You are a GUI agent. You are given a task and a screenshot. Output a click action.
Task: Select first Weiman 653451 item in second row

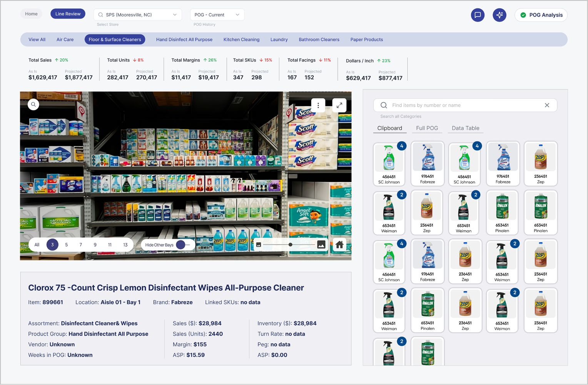pos(389,213)
